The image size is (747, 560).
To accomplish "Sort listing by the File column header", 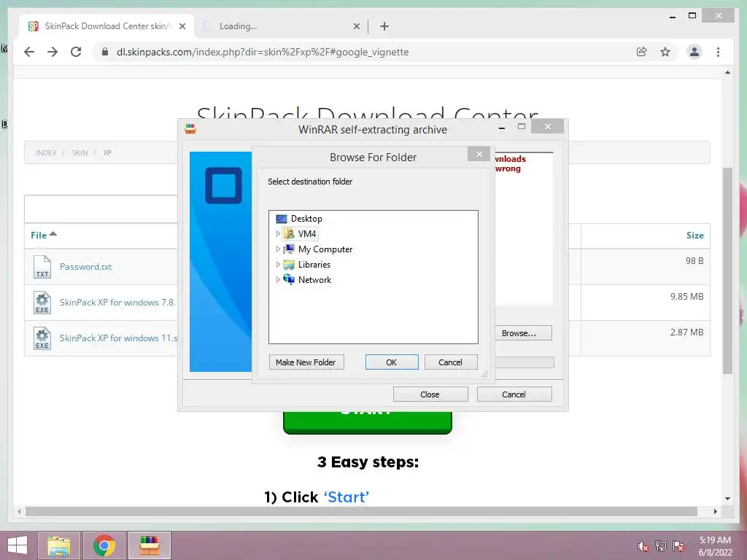I will tap(43, 235).
